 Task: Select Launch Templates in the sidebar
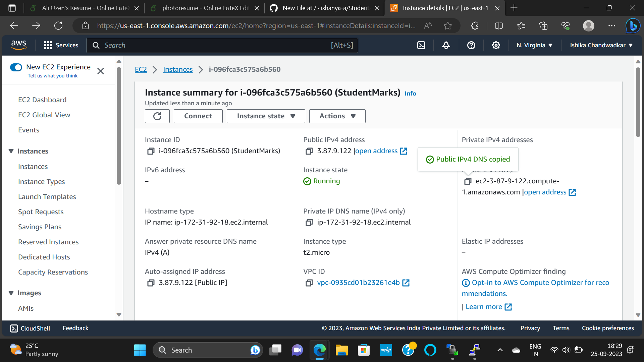47,197
